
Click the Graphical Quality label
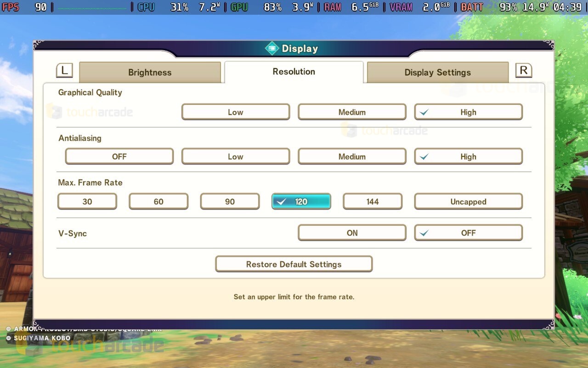(x=90, y=92)
